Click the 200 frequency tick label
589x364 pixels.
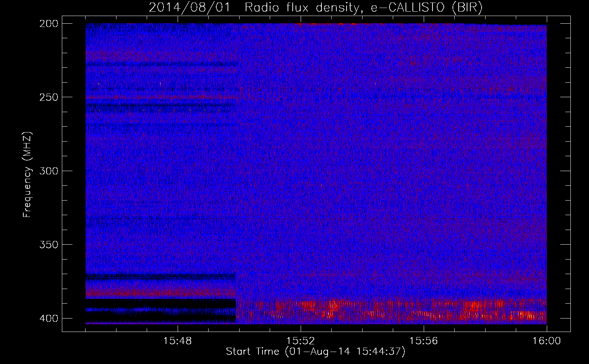49,23
